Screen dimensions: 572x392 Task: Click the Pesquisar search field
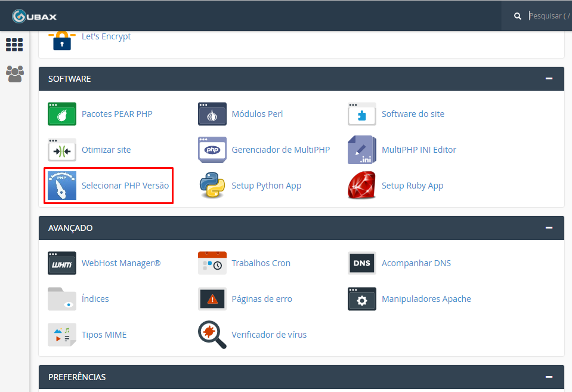coord(549,16)
